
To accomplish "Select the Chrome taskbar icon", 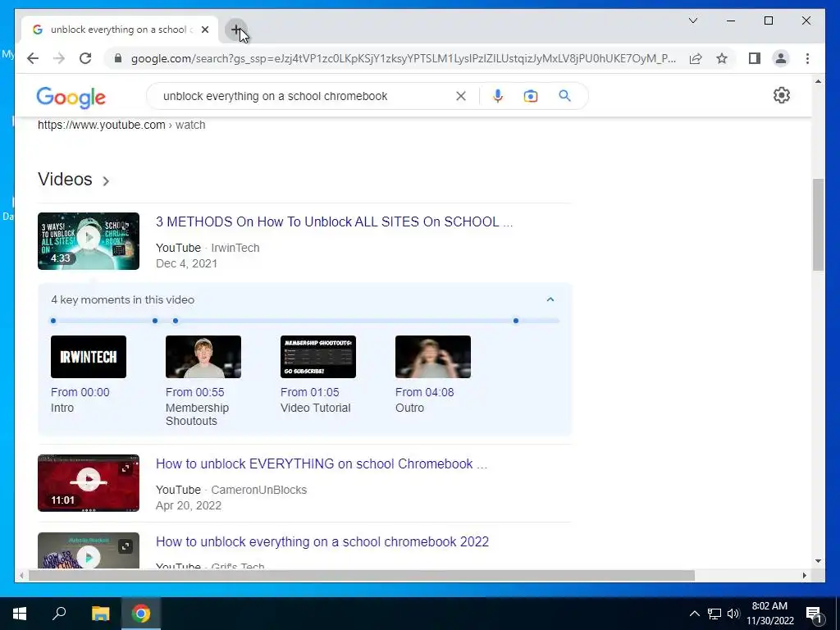I will point(141,614).
